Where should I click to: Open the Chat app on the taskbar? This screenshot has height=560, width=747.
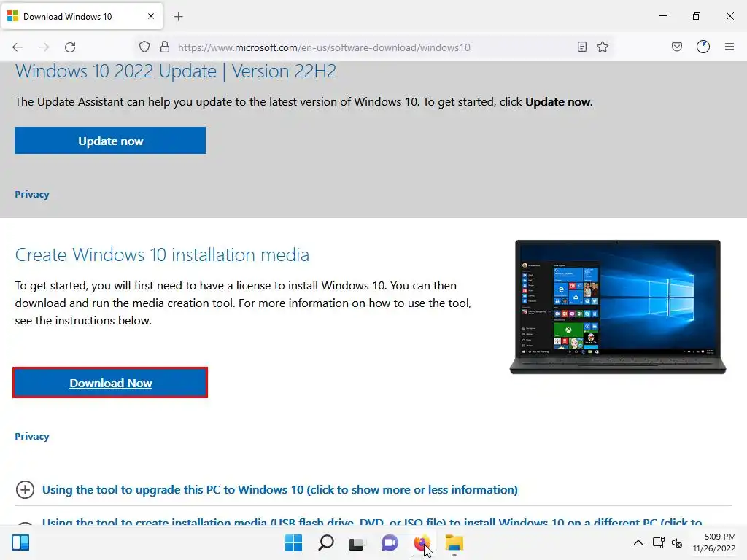pos(390,542)
